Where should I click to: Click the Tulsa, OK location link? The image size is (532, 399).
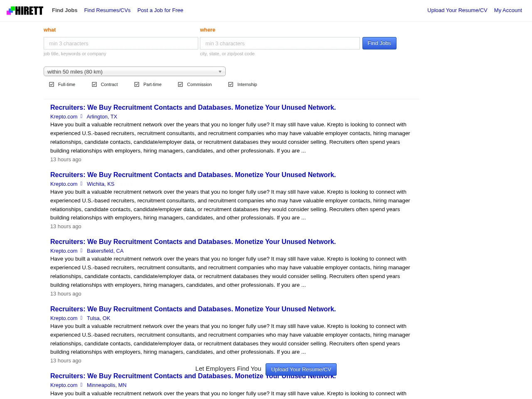click(99, 318)
